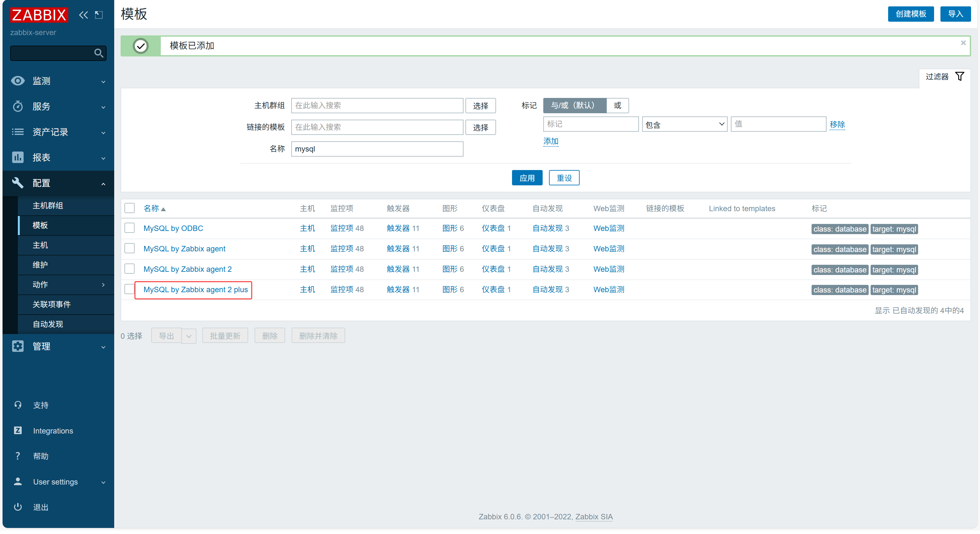Click the Inventory list icon

[18, 132]
